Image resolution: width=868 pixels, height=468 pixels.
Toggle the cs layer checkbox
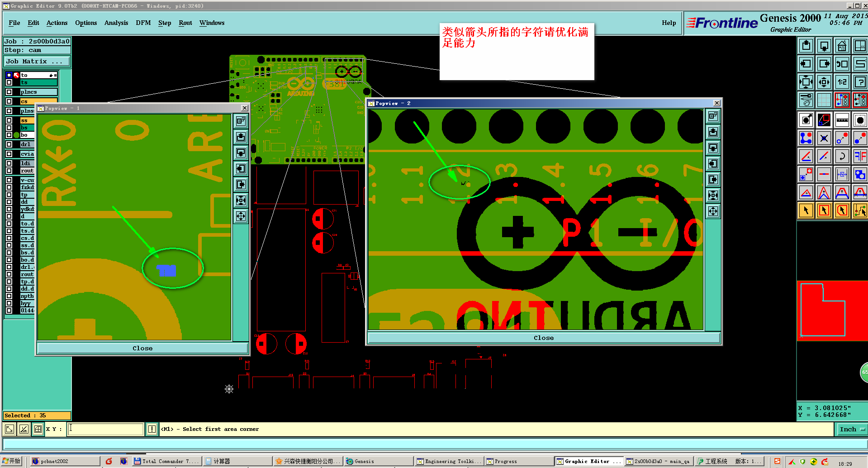coord(9,101)
